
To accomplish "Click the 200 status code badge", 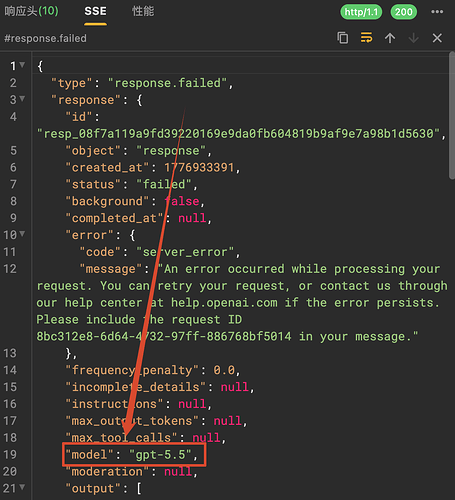I will point(404,12).
